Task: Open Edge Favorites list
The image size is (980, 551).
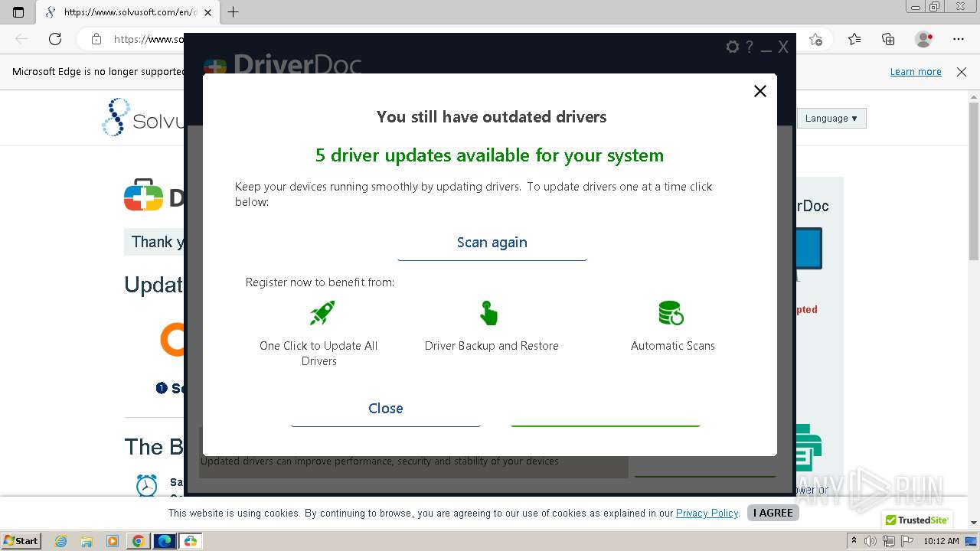Action: (854, 39)
